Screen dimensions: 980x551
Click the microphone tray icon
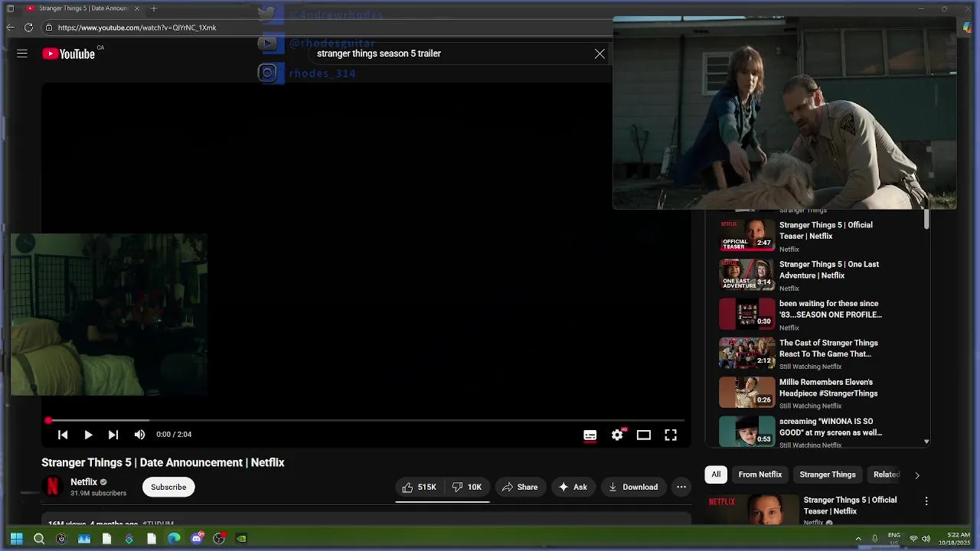(x=874, y=539)
